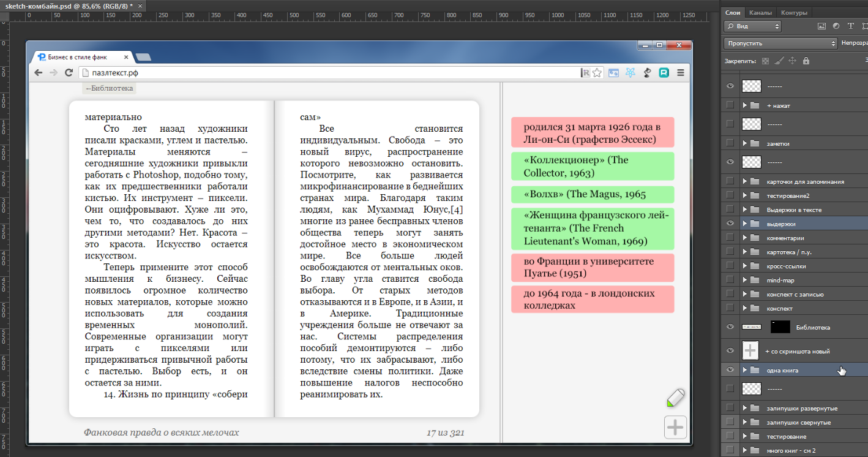This screenshot has height=457, width=868.
Task: Click the lock position icon
Action: [792, 61]
